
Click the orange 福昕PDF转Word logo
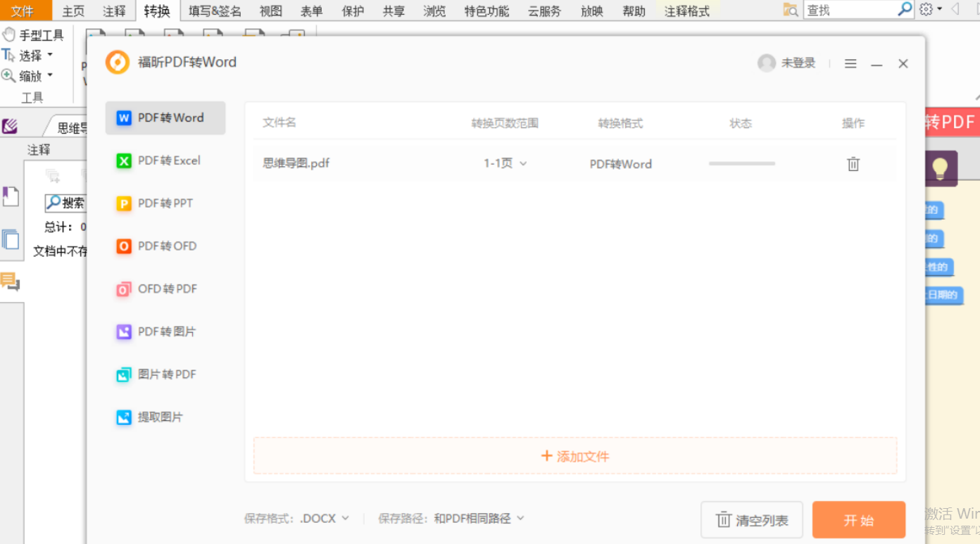[118, 62]
